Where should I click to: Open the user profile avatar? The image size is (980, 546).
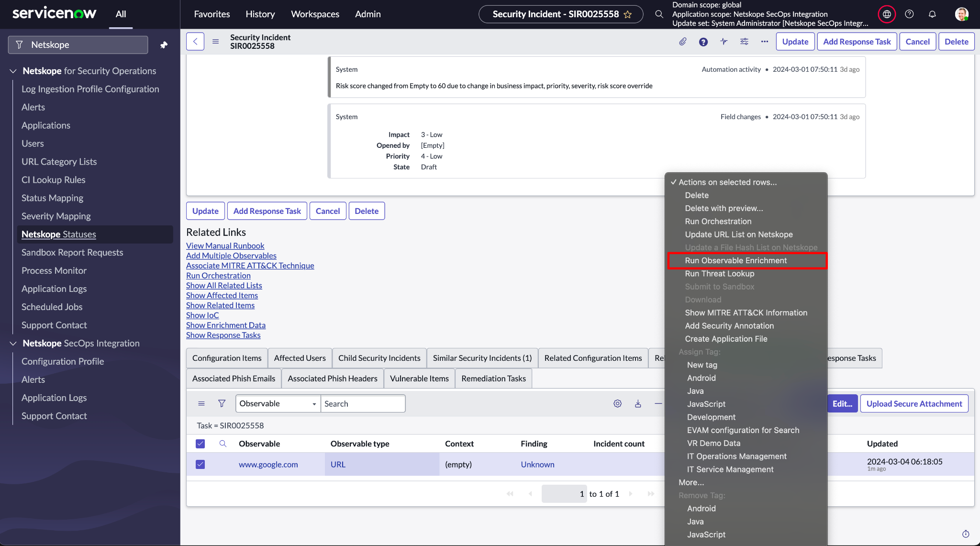pos(961,14)
